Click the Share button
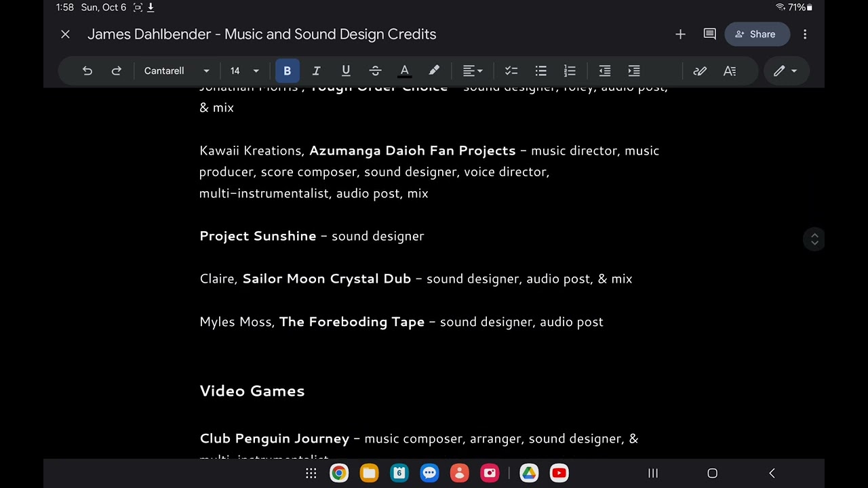The image size is (868, 488). 757,34
